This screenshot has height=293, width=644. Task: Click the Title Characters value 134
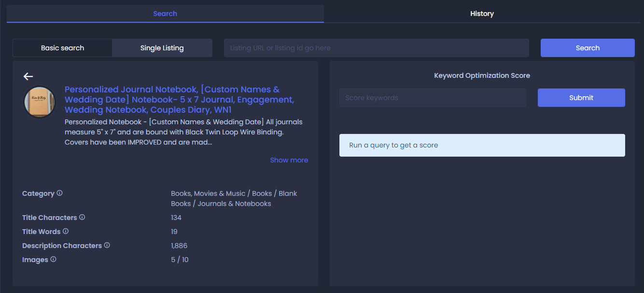coord(176,218)
